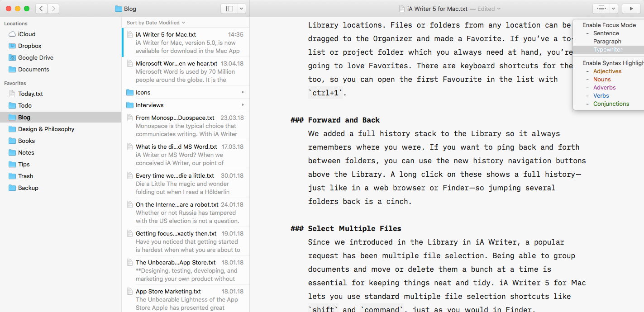Screen dimensions: 644x312
Task: Open the Dropbox location
Action: tap(29, 46)
